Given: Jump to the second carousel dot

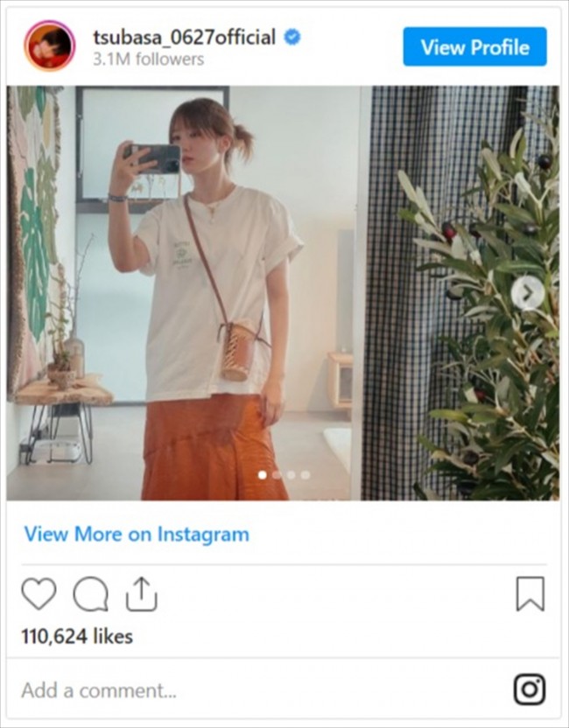Looking at the screenshot, I should (277, 475).
